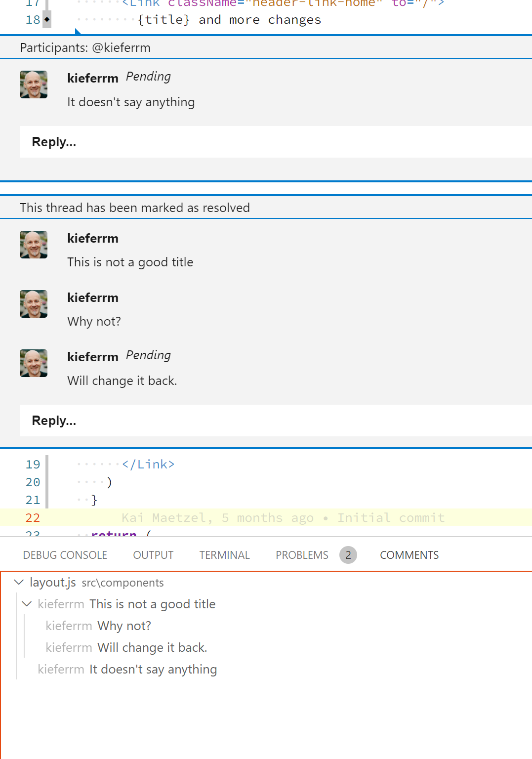Click the comment thread resolved banner
532x759 pixels.
coord(134,208)
